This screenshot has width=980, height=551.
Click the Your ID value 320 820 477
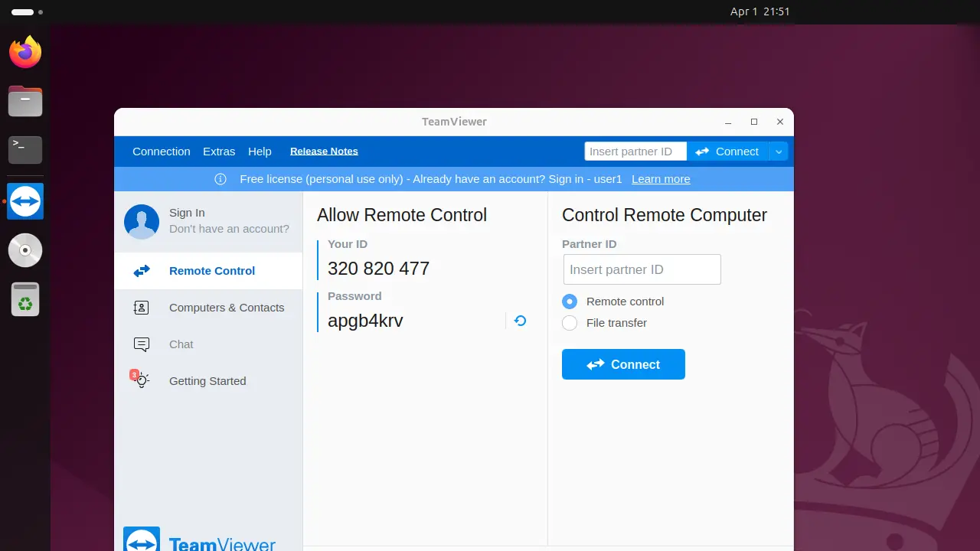[378, 269]
